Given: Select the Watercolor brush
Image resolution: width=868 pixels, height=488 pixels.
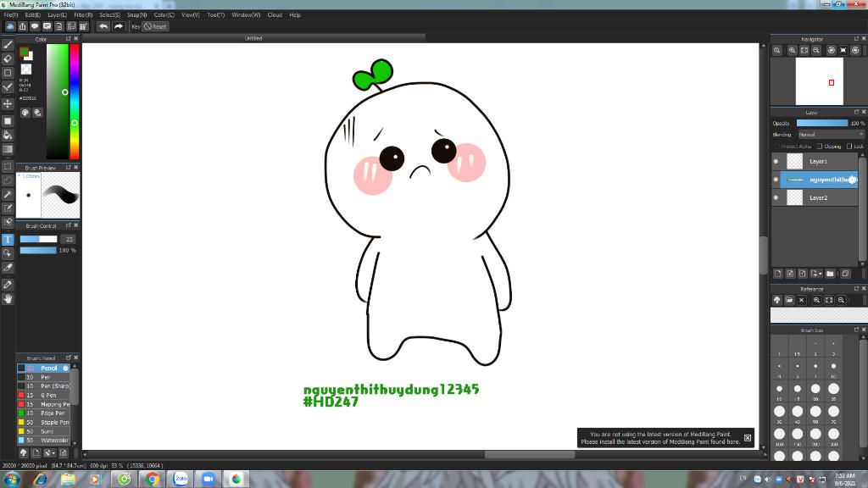Looking at the screenshot, I should pyautogui.click(x=44, y=441).
